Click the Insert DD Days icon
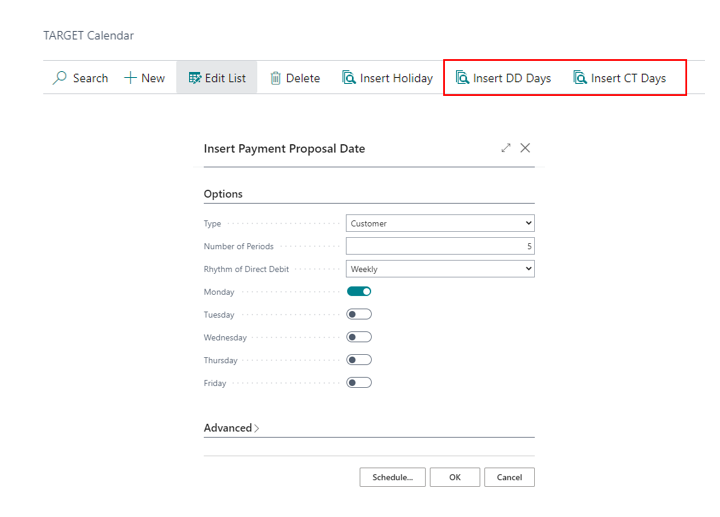 (x=462, y=78)
